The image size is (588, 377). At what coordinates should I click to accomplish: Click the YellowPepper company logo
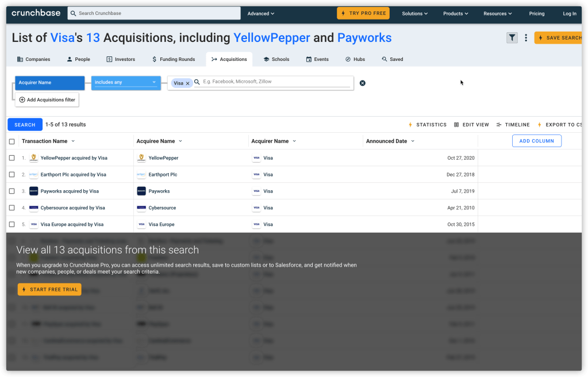(141, 158)
